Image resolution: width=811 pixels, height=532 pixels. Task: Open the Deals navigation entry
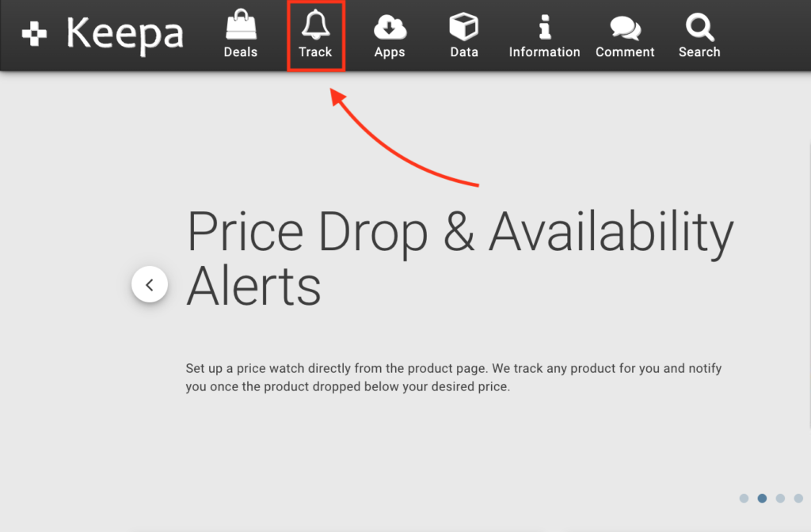[240, 51]
